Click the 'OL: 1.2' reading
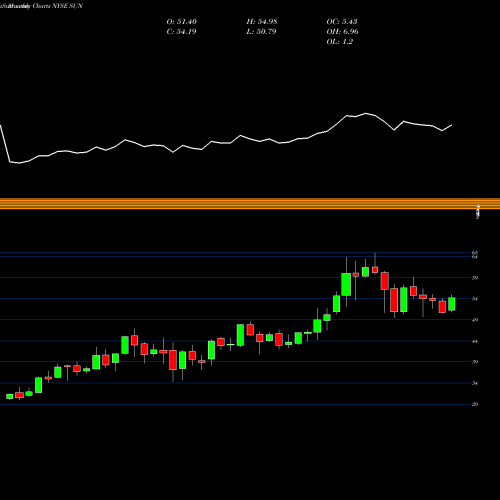 340,42
